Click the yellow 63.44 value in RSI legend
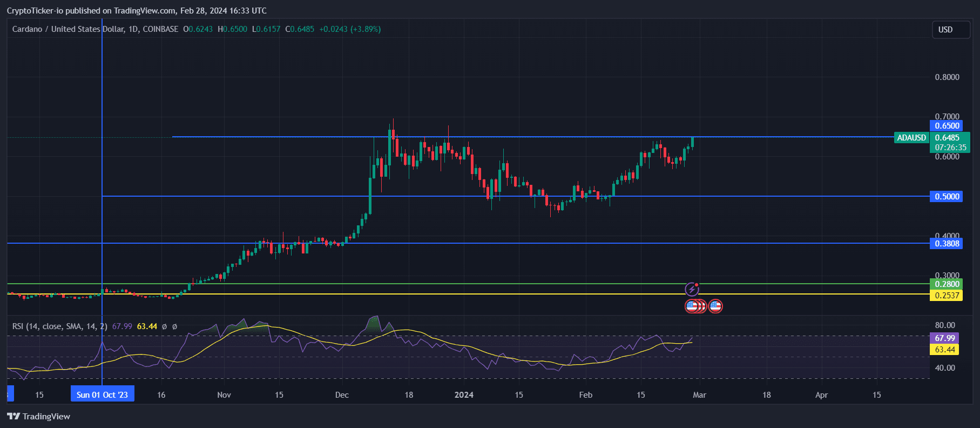The height and width of the screenshot is (428, 980). 147,326
